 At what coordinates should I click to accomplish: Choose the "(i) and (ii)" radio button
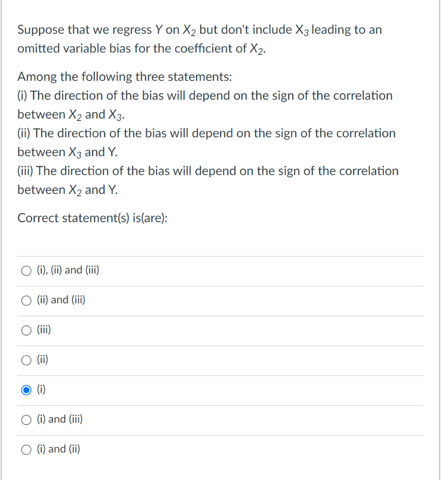tap(26, 450)
